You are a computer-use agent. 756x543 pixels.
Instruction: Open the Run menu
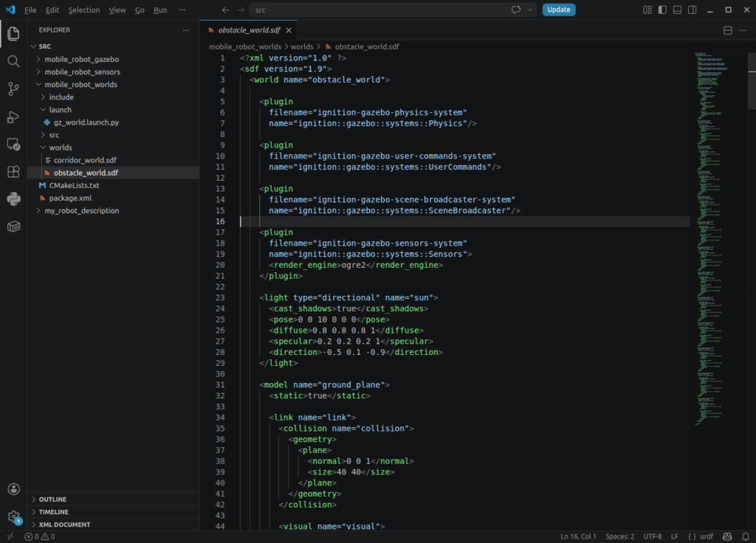[x=160, y=10]
